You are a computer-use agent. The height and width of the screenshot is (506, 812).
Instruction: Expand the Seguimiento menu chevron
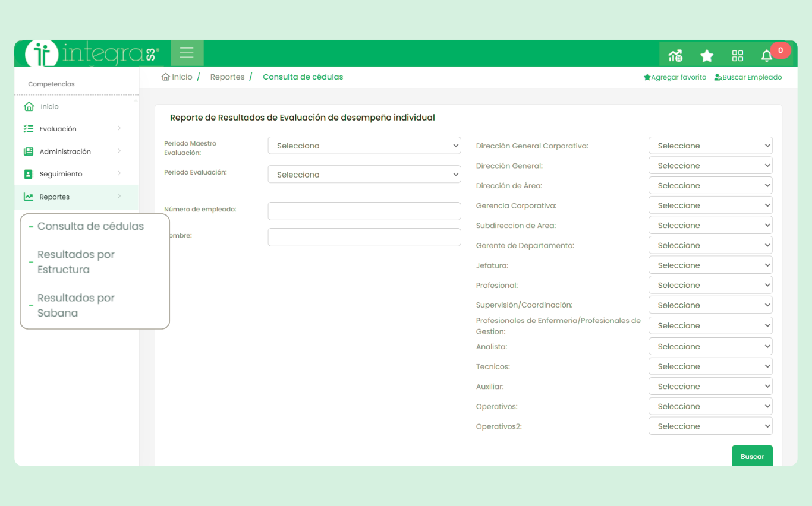coord(119,173)
